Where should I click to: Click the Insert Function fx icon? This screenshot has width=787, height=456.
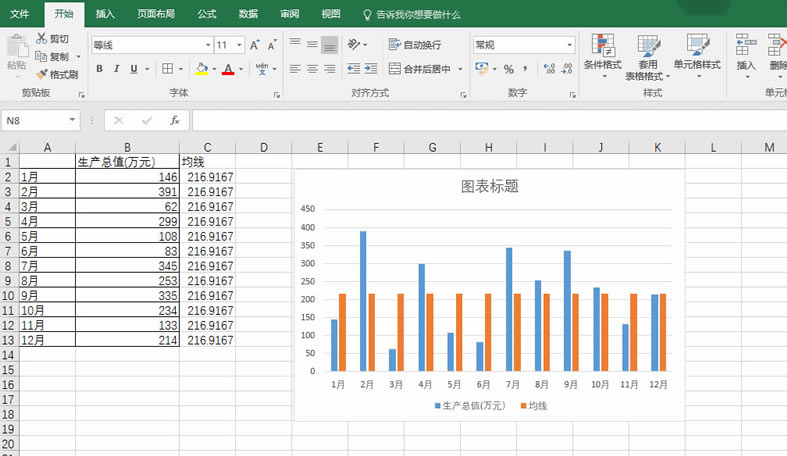174,120
